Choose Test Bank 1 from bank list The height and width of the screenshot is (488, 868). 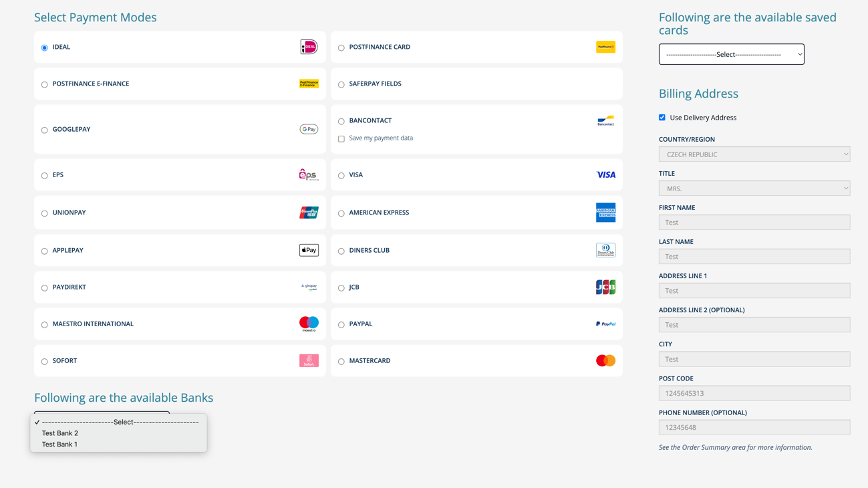[59, 445]
